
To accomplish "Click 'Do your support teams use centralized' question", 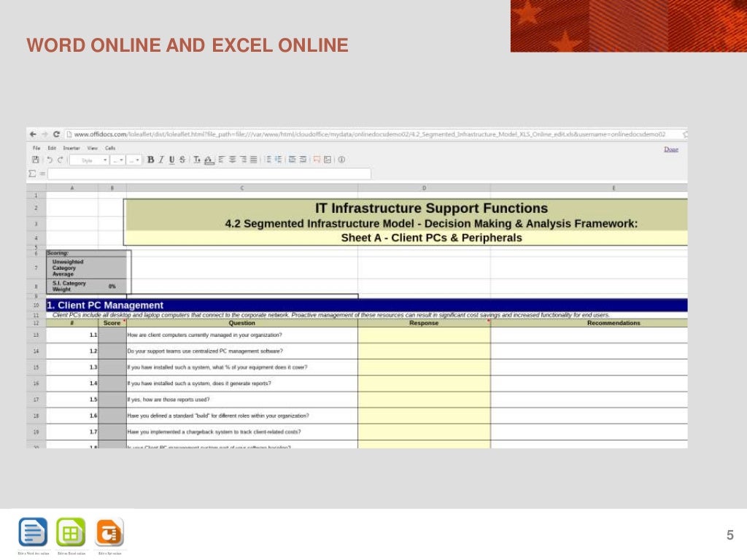I will (x=205, y=351).
